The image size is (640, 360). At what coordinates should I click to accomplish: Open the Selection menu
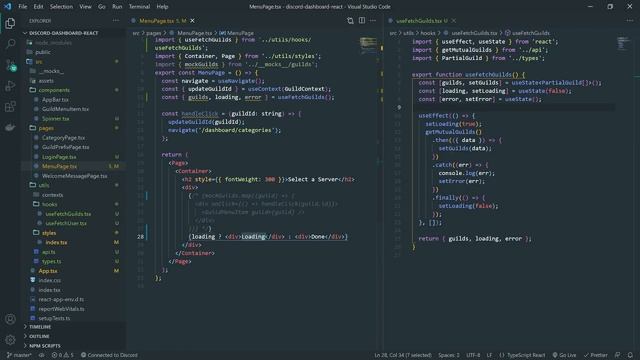61,7
